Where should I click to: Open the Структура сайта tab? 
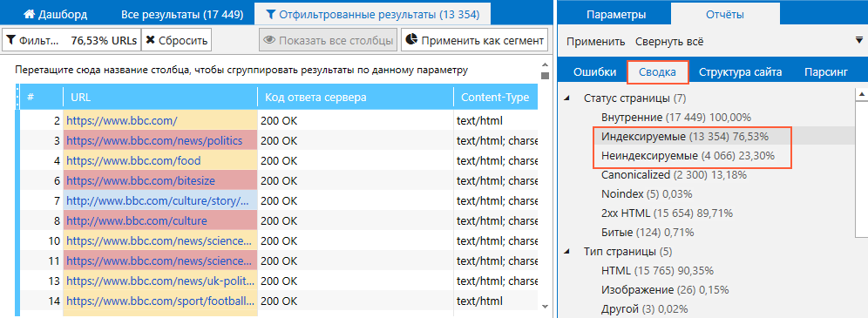click(x=740, y=72)
